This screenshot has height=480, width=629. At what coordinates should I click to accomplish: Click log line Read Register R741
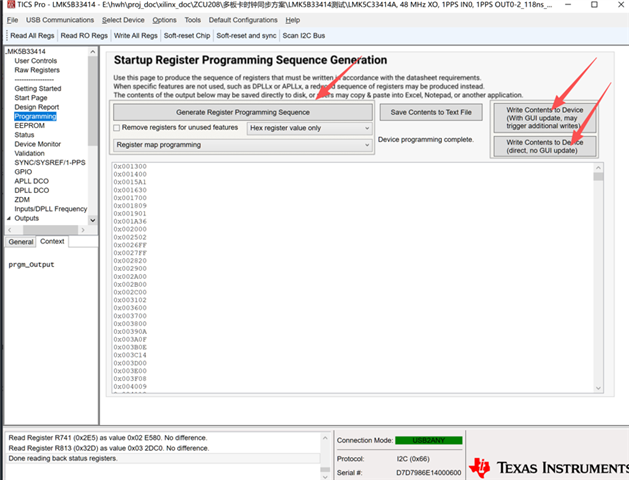(108, 438)
